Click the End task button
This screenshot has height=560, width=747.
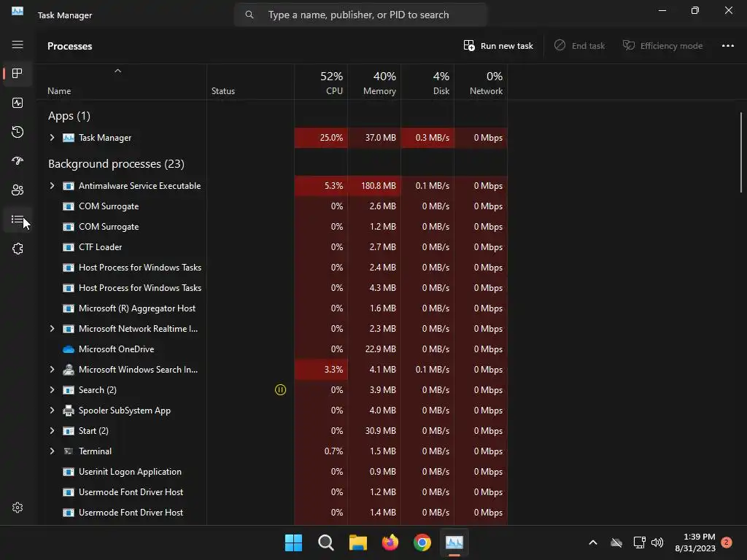579,46
